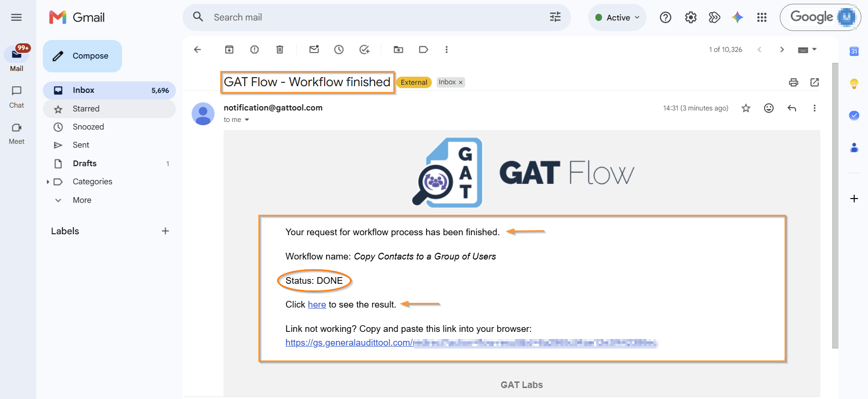Go to the newer conversation arrow
868x399 pixels.
click(759, 50)
